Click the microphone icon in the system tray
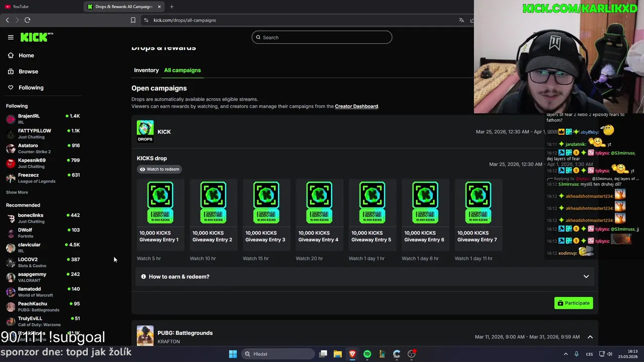 577,354
